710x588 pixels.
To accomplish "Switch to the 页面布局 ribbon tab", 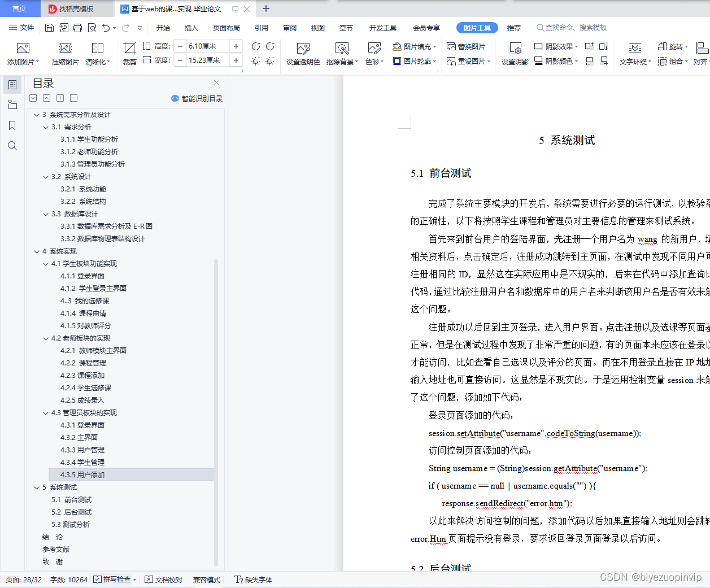I will pyautogui.click(x=226, y=27).
